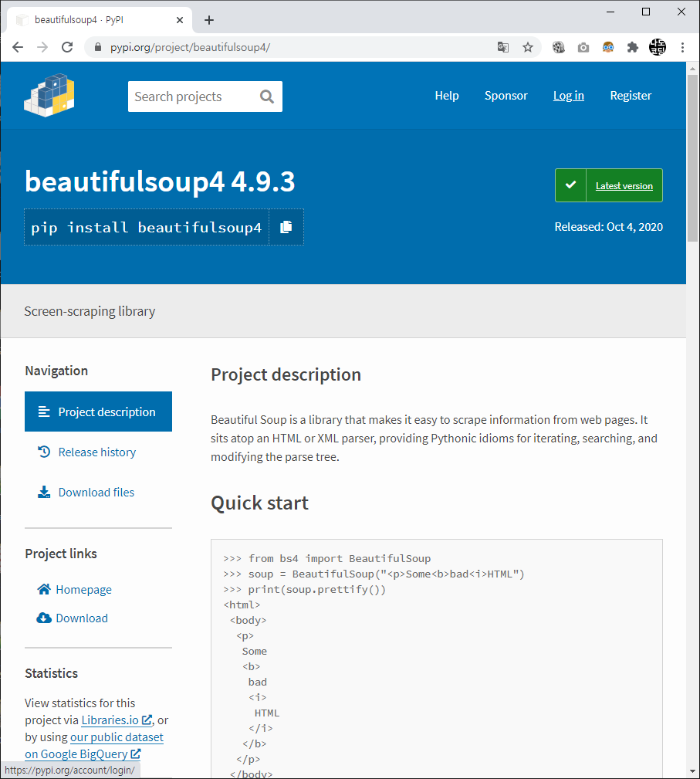The height and width of the screenshot is (779, 700).
Task: Close the beautifulsoup4 · PyPI tab
Action: tap(180, 20)
